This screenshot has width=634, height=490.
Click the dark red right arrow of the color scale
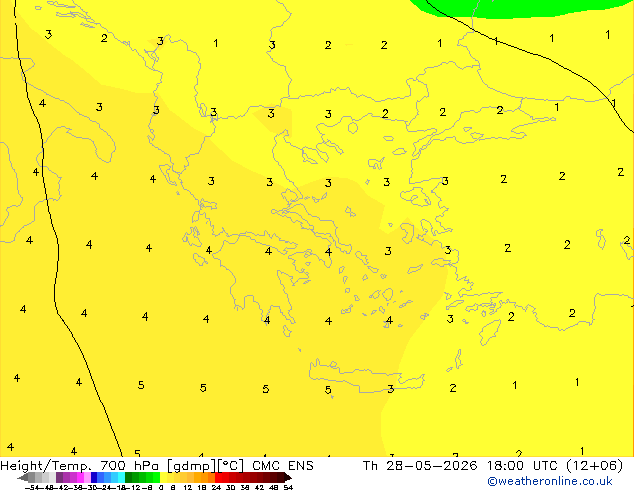point(287,477)
